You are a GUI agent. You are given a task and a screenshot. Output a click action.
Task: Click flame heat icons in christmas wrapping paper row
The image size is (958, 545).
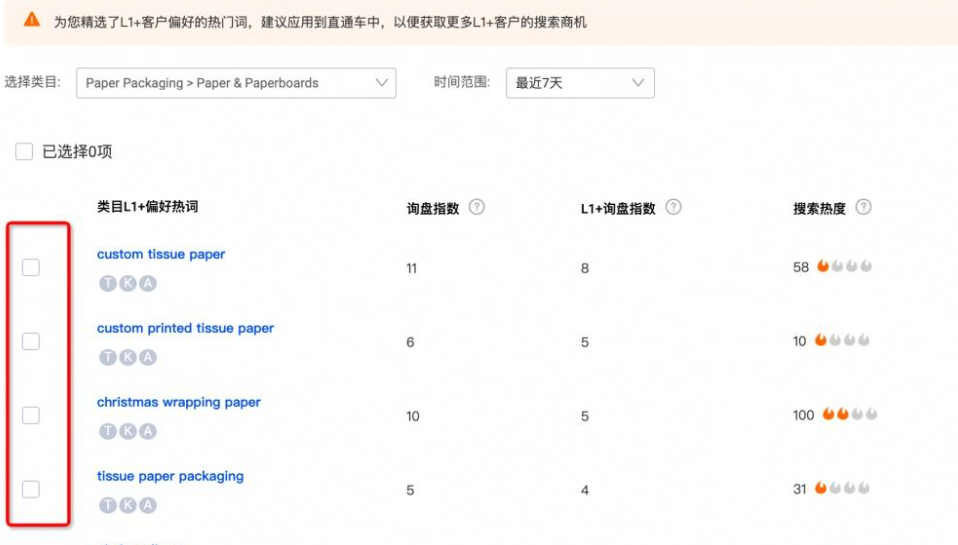(x=850, y=414)
